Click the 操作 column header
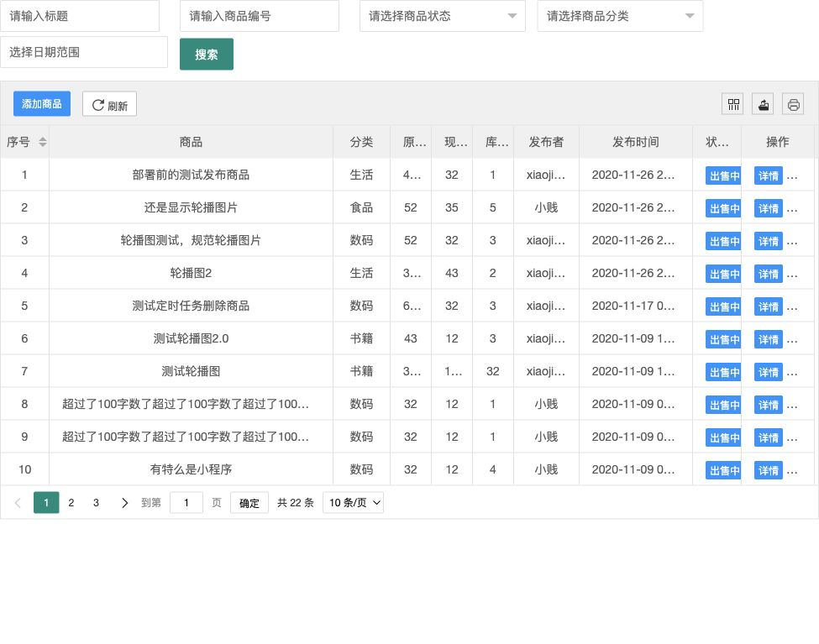This screenshot has width=819, height=644. tap(777, 142)
